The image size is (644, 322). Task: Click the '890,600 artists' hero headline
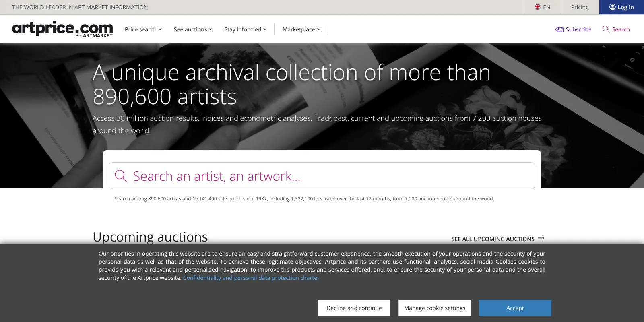coord(165,97)
